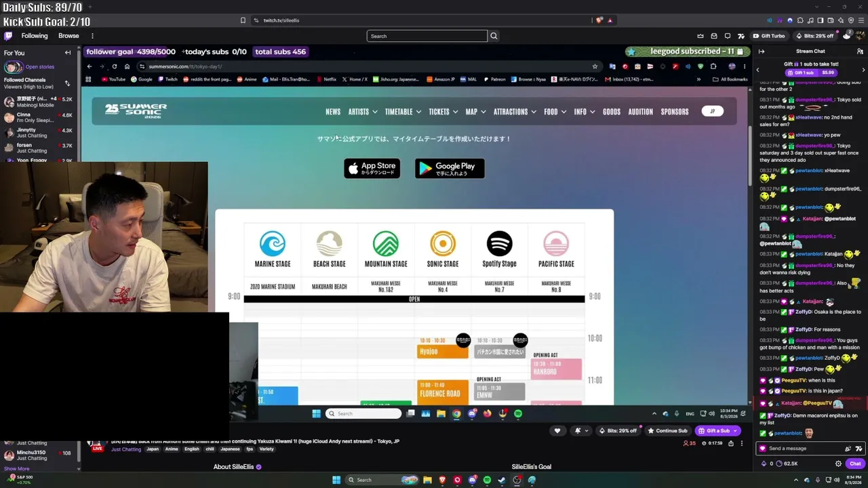Image resolution: width=868 pixels, height=488 pixels.
Task: Click the Twitch search magnifier button
Action: coord(494,36)
